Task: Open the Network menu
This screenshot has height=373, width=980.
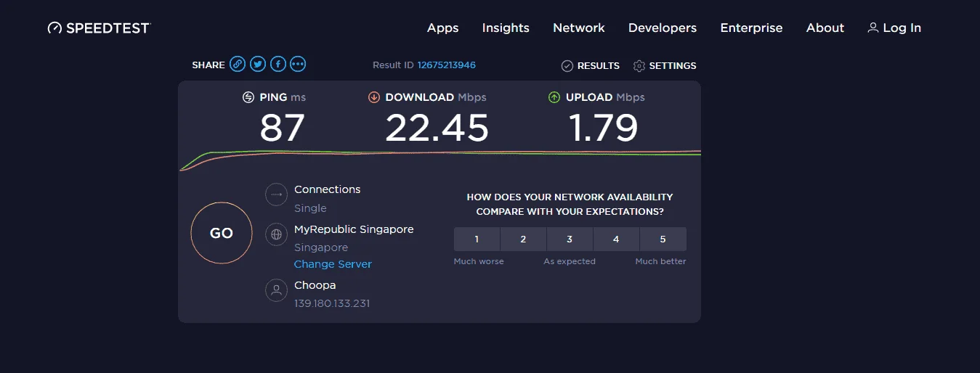Action: point(579,28)
